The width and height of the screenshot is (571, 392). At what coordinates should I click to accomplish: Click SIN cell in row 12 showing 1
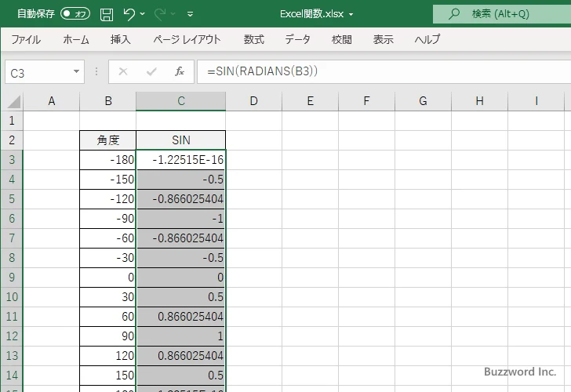coord(180,336)
